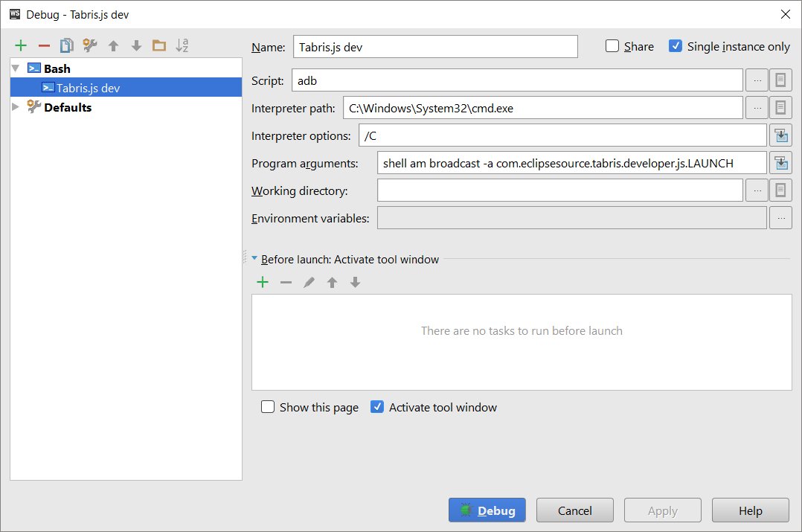Click the Interpreter path text field

(x=542, y=108)
